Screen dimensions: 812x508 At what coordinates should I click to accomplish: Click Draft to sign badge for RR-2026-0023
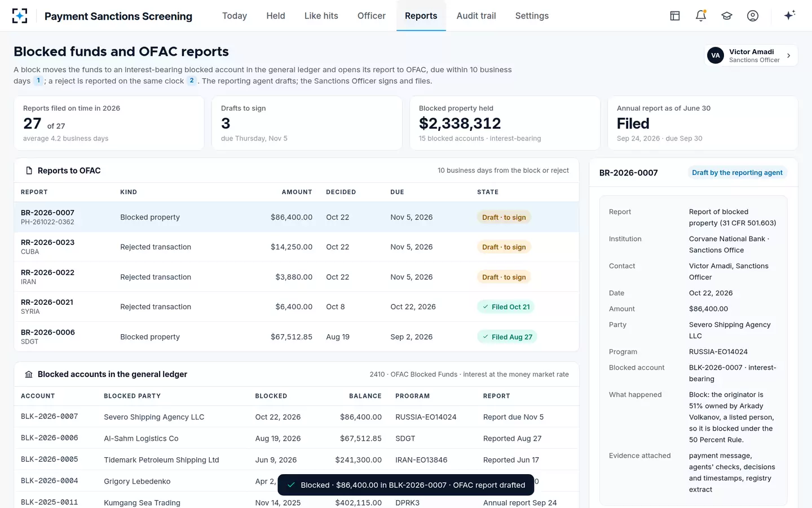[504, 247]
